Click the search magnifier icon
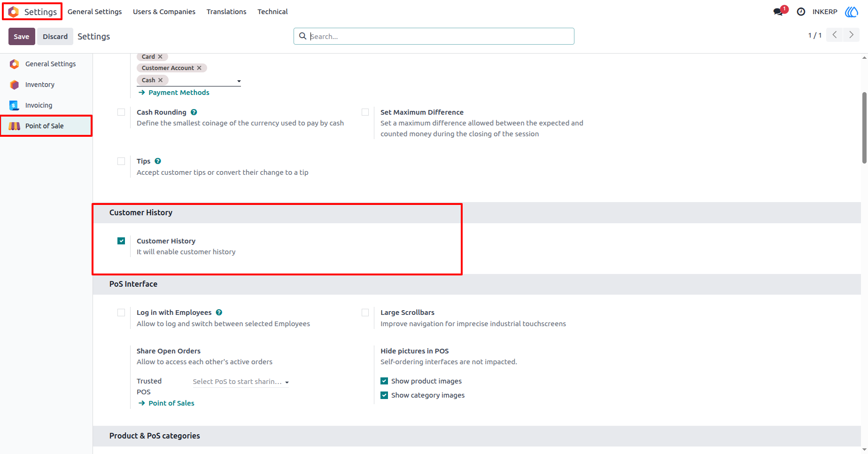This screenshot has height=454, width=868. pyautogui.click(x=302, y=36)
